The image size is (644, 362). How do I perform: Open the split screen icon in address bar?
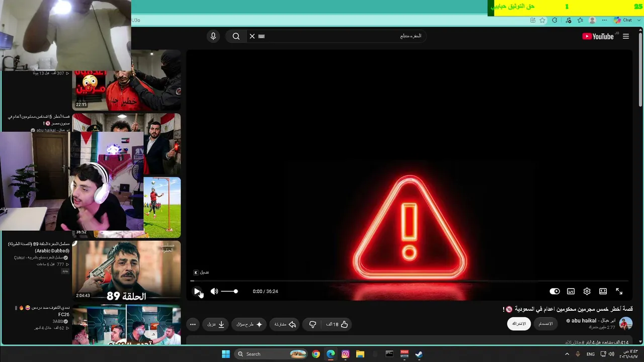pos(533,20)
